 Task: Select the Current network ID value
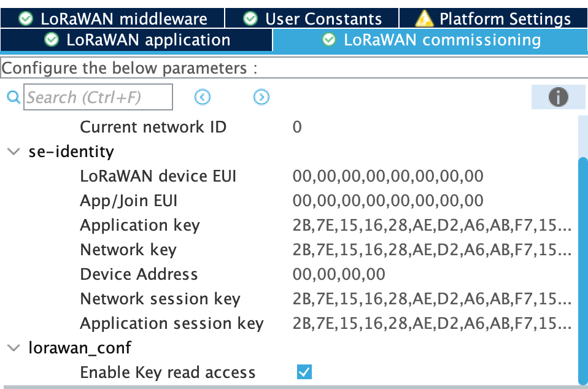(297, 127)
